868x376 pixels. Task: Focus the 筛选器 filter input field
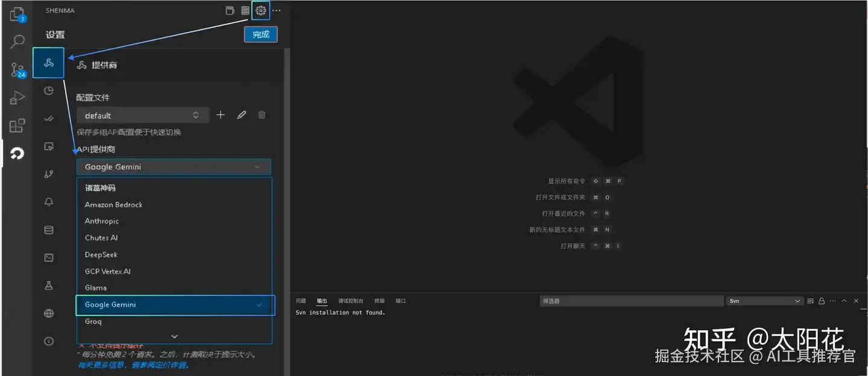coord(632,301)
